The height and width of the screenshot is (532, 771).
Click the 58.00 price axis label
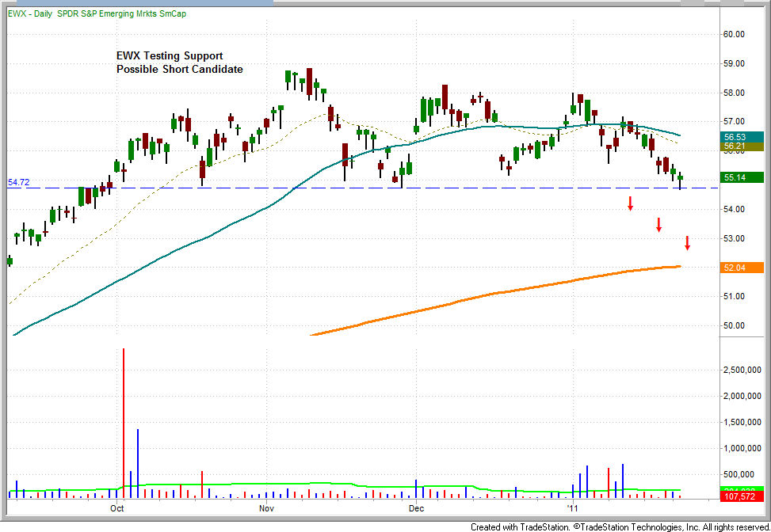733,93
